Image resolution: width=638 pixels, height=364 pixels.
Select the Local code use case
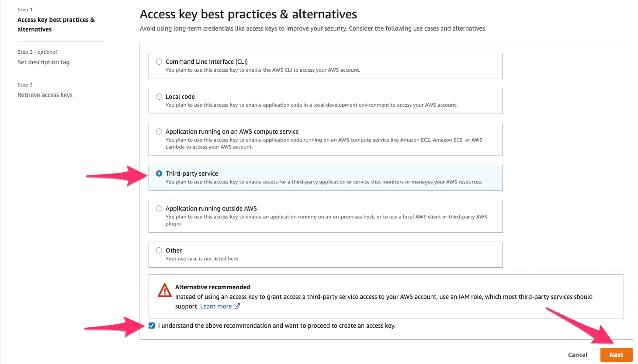tap(159, 96)
